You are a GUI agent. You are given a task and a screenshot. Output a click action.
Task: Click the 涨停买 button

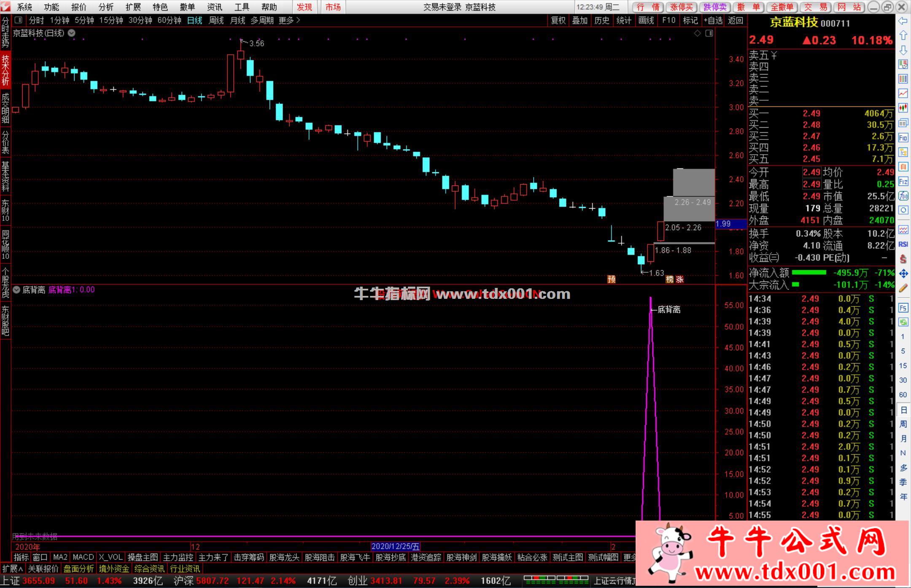click(x=681, y=7)
